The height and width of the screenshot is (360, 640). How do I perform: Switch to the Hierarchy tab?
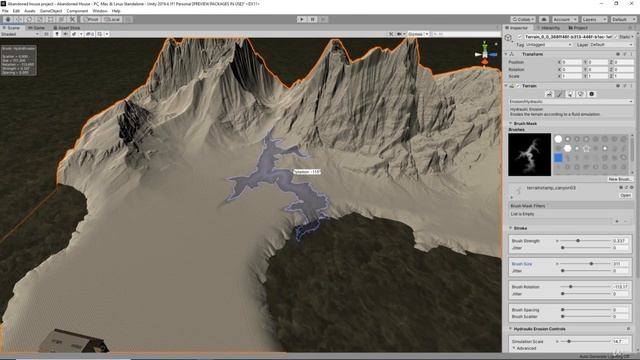(x=548, y=28)
